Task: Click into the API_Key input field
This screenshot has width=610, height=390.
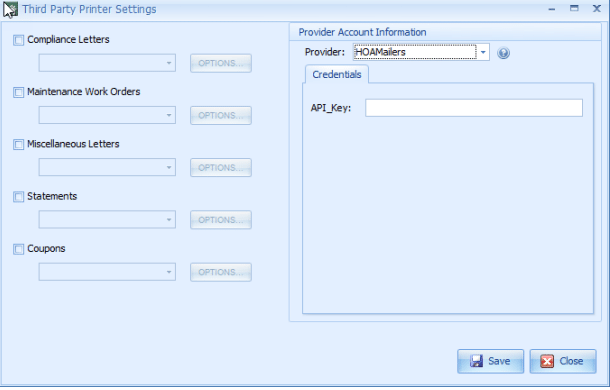Action: tap(474, 108)
